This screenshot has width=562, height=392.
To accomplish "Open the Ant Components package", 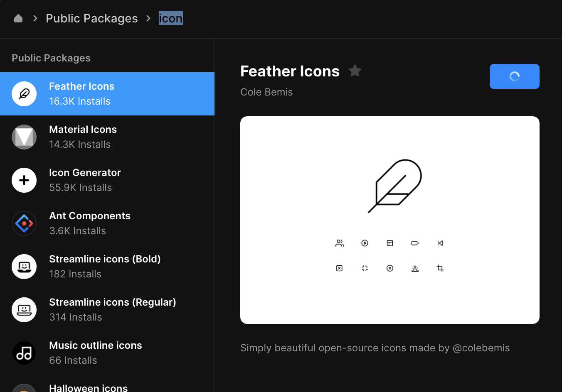I will [x=107, y=223].
